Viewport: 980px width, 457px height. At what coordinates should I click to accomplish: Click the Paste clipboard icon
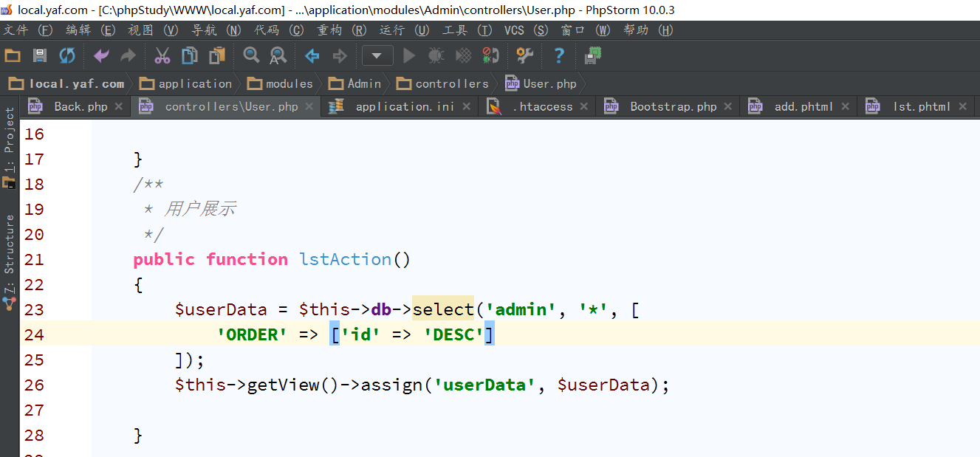[x=217, y=56]
